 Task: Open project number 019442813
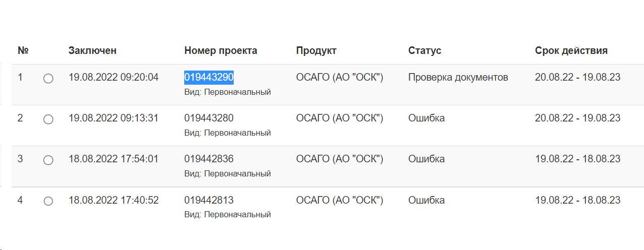click(x=209, y=200)
